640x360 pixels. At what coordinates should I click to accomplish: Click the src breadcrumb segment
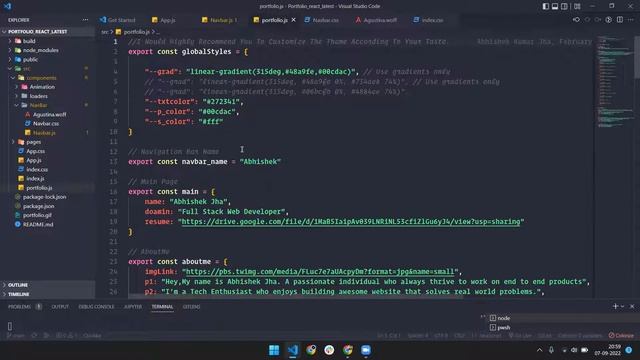[105, 31]
